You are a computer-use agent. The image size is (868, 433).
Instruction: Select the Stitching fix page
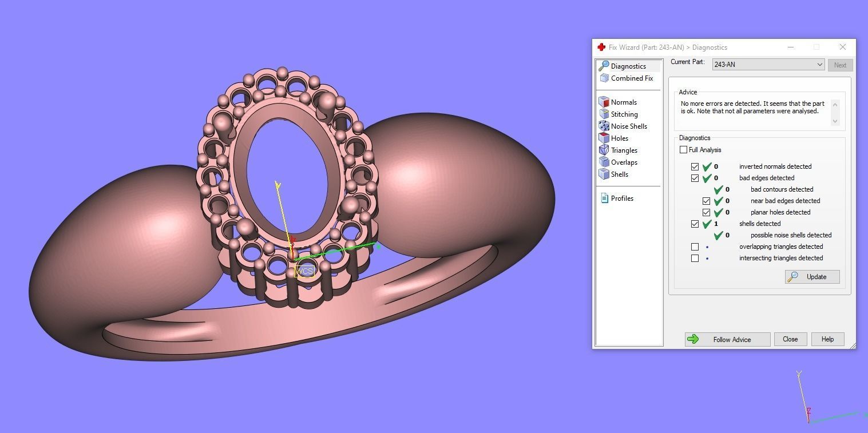(624, 114)
